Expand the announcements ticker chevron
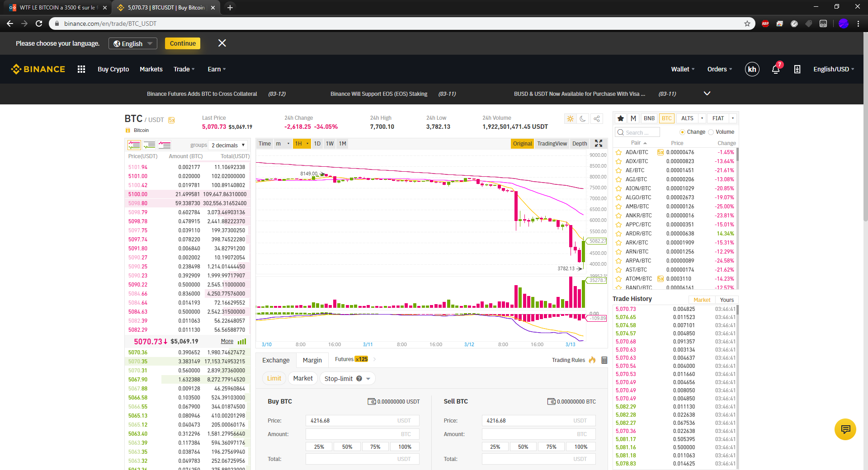This screenshot has width=868, height=470. point(707,94)
